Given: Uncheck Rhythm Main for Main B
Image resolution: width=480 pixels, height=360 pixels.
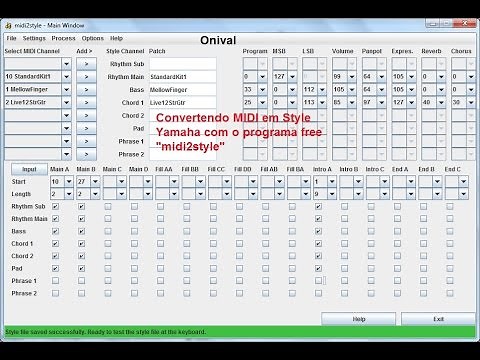Looking at the screenshot, I should [81, 219].
